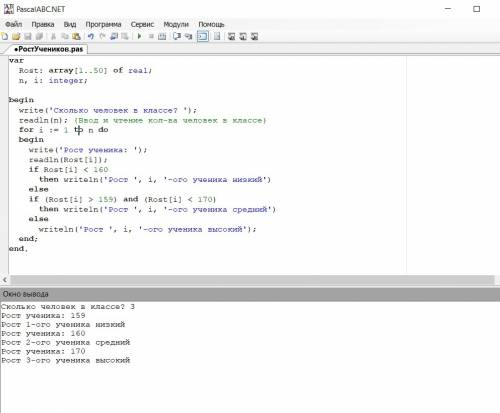Click the 'for i := 1 to n do' line

pyautogui.click(x=64, y=130)
